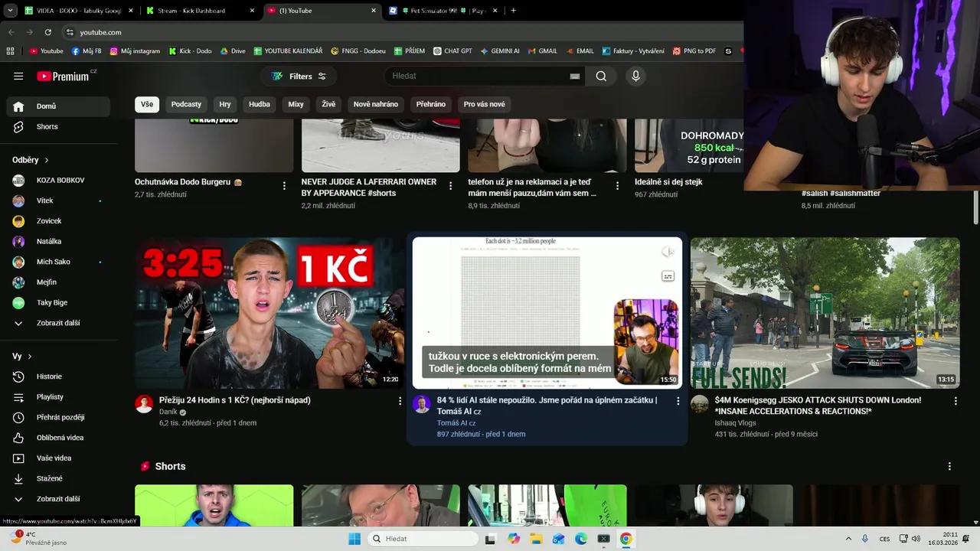This screenshot has width=980, height=551.
Task: Open the YOUTUBE KALENDÁŘ bookmark
Action: click(x=288, y=51)
